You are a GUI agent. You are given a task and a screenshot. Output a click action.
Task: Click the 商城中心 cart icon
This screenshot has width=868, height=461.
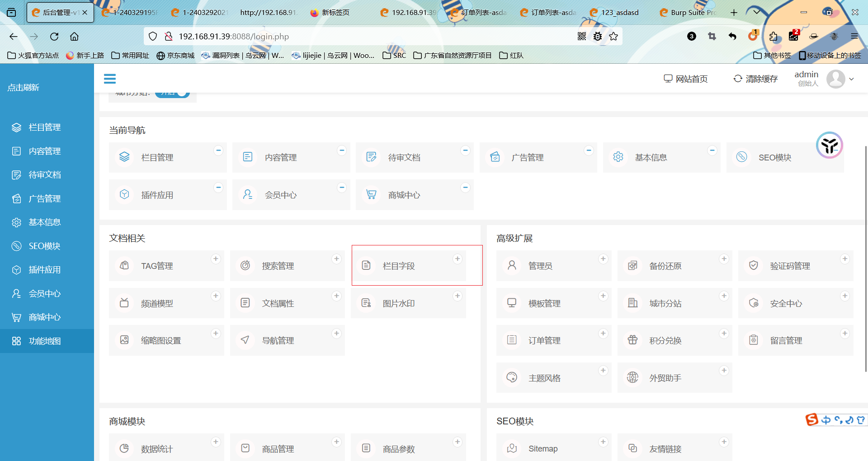click(x=17, y=317)
